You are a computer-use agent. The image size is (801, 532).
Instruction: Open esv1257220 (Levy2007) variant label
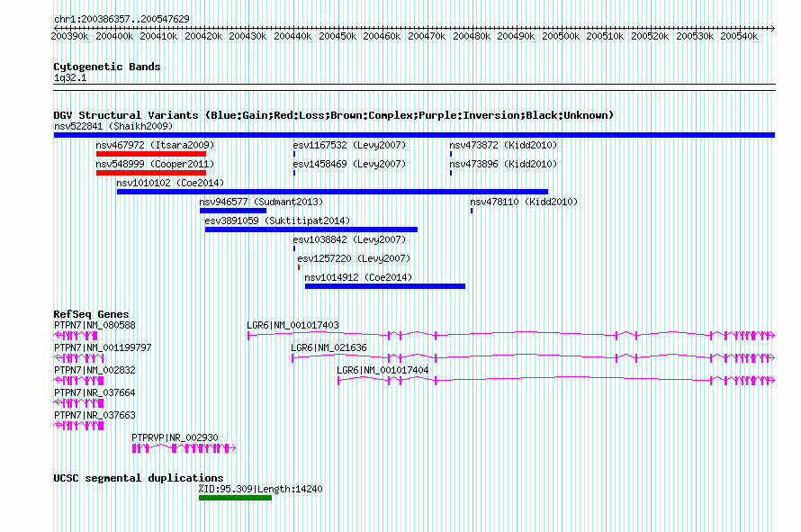[354, 258]
